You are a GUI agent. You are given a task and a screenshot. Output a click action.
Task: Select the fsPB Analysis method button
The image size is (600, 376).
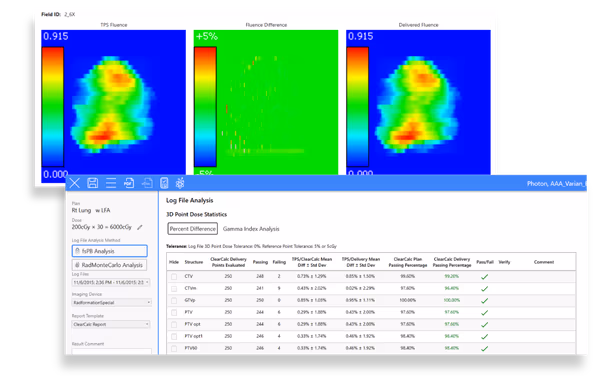[x=109, y=251]
